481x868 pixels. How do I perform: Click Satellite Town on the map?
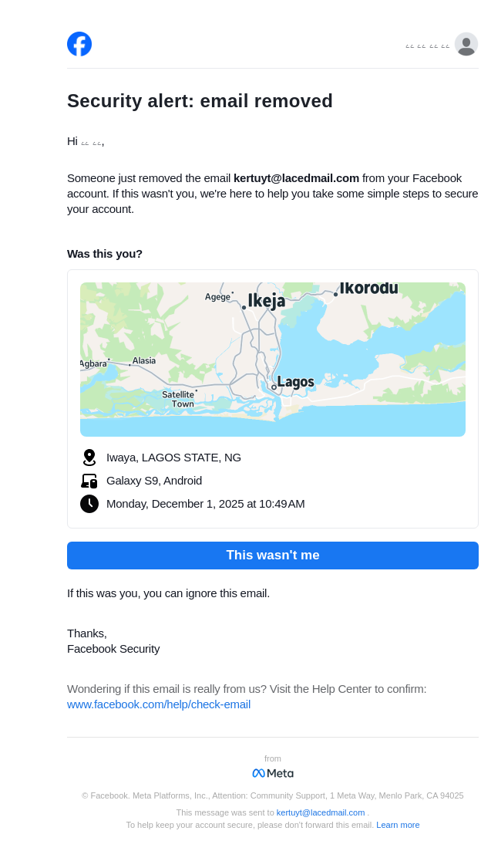[178, 399]
